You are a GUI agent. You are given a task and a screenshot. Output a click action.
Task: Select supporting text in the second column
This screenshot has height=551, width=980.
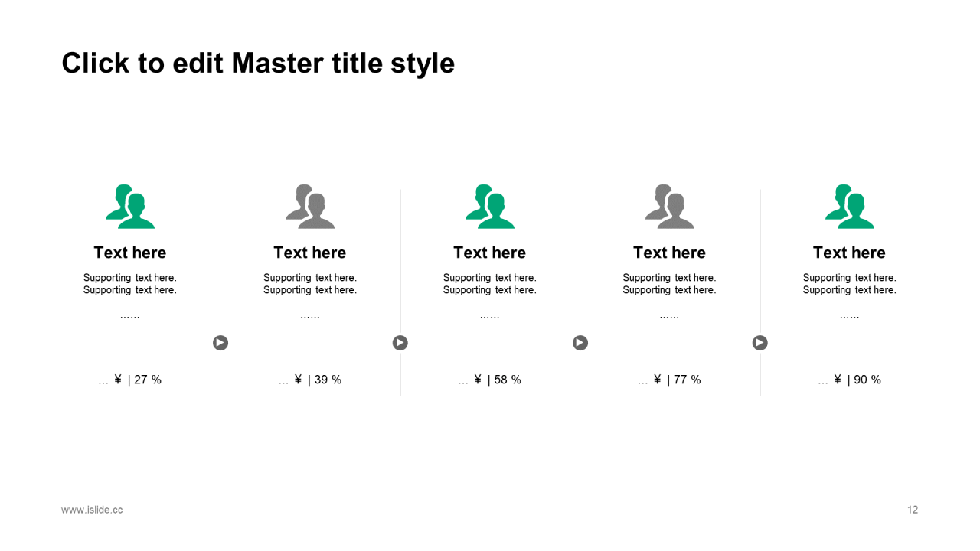click(x=310, y=284)
